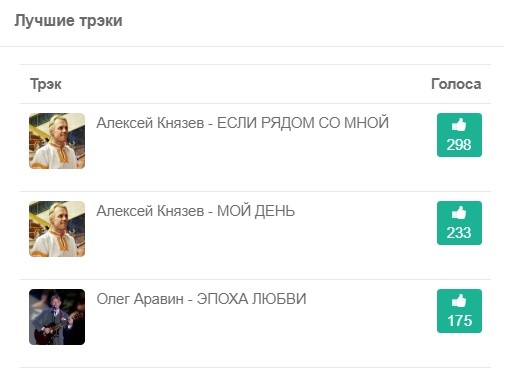Click the Трэк column header
Viewport: 507px width, 368px height.
click(x=46, y=84)
